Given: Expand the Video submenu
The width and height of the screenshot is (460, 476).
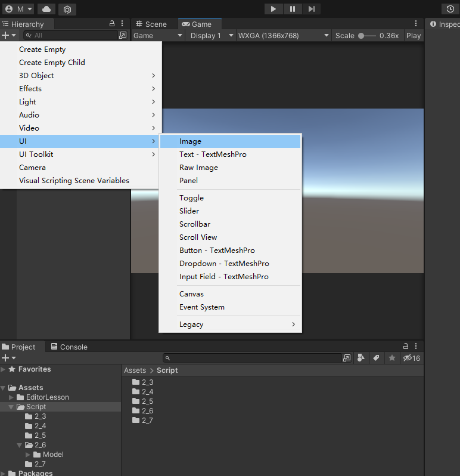Looking at the screenshot, I should click(x=80, y=128).
